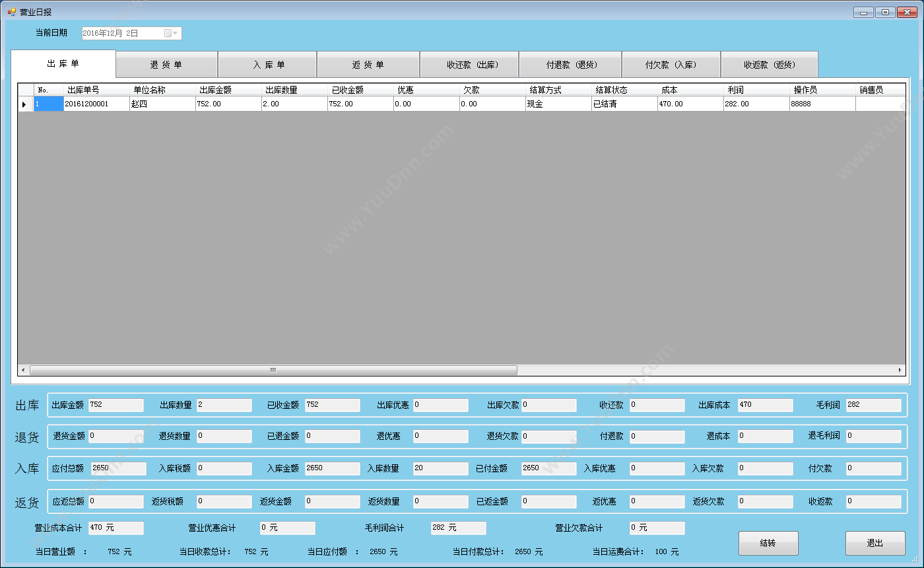The image size is (924, 568).
Task: Click the 出库金额 column header
Action: point(228,90)
